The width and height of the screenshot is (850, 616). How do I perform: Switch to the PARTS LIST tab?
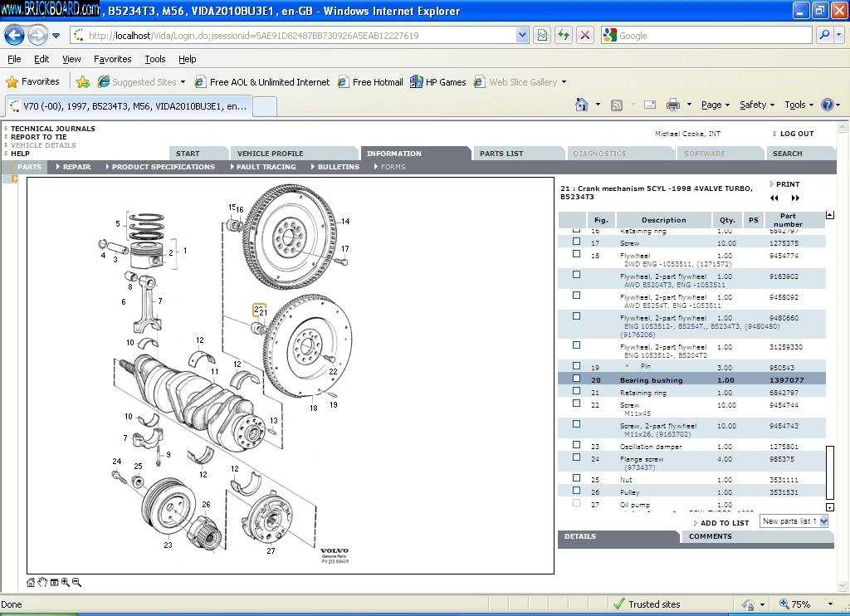[501, 154]
